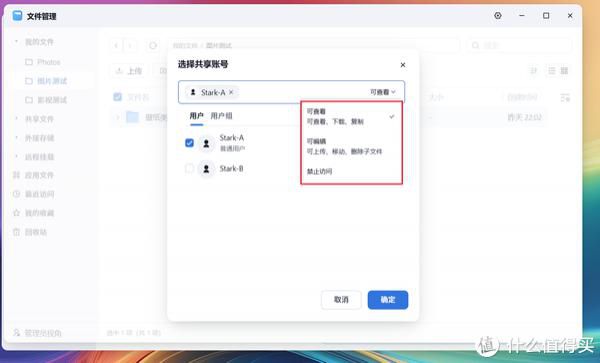Toggle the 文件名 select-all checkbox
This screenshot has height=363, width=600.
117,97
